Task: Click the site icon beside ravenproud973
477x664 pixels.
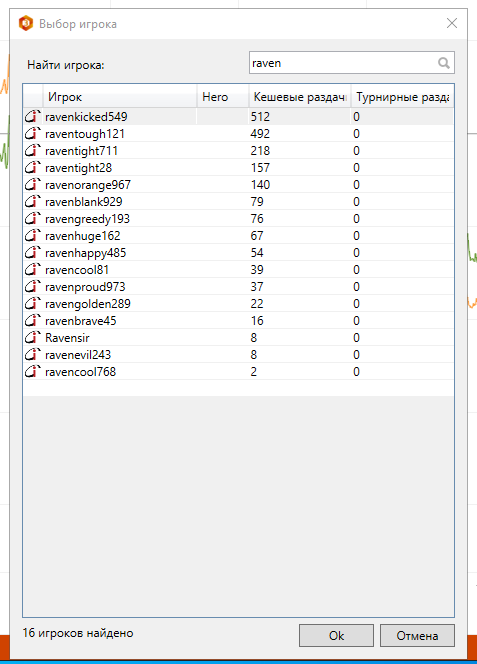Action: pyautogui.click(x=33, y=286)
